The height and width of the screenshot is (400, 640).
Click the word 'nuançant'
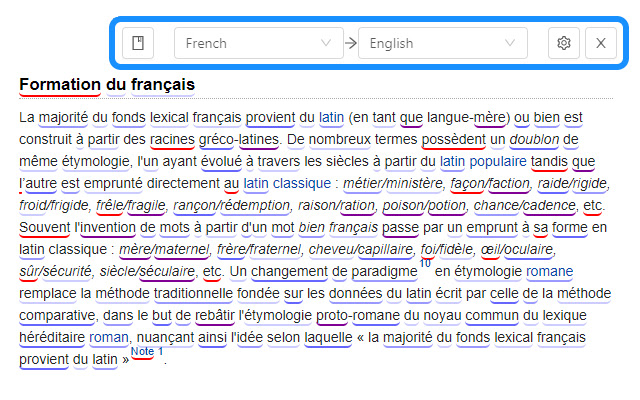165,338
